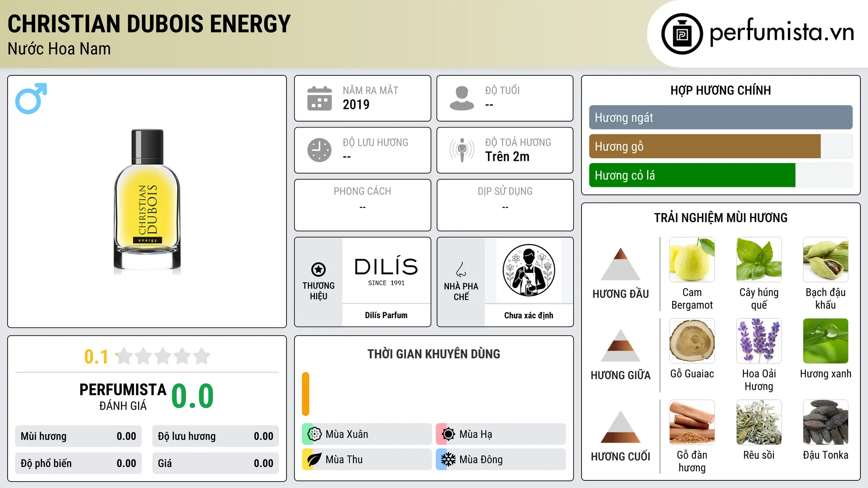Click the perfumista.vn site name text
This screenshot has height=488, width=868.
(x=782, y=32)
